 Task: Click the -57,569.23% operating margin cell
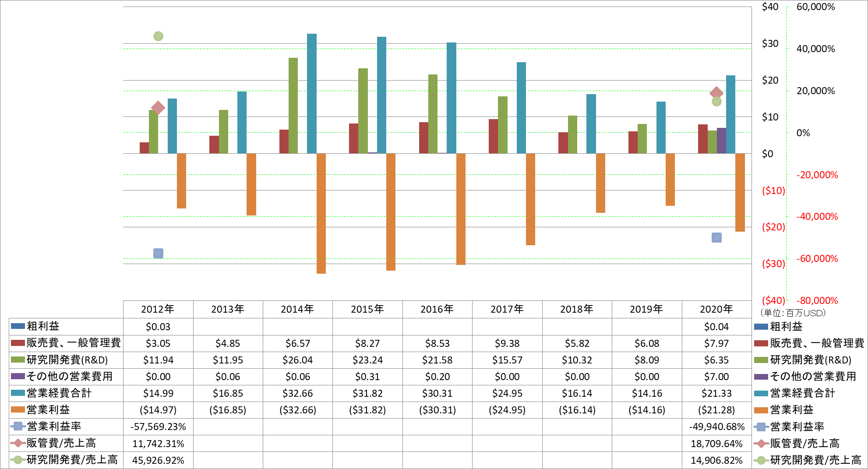tap(158, 427)
